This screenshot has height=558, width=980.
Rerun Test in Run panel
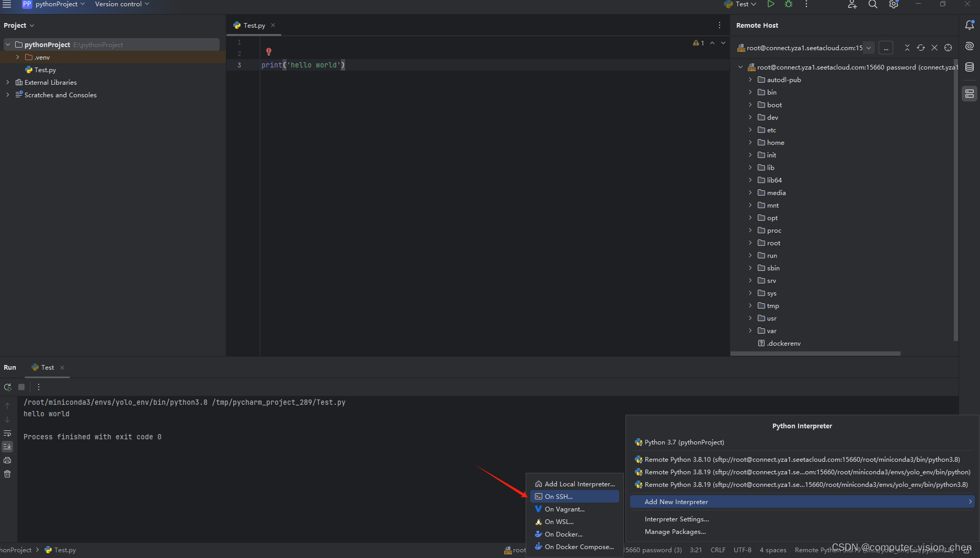tap(7, 387)
